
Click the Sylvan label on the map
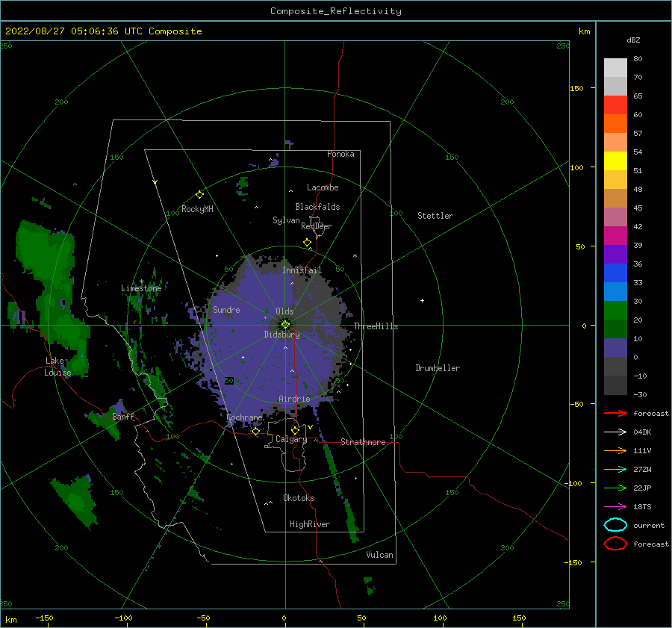[x=286, y=220]
